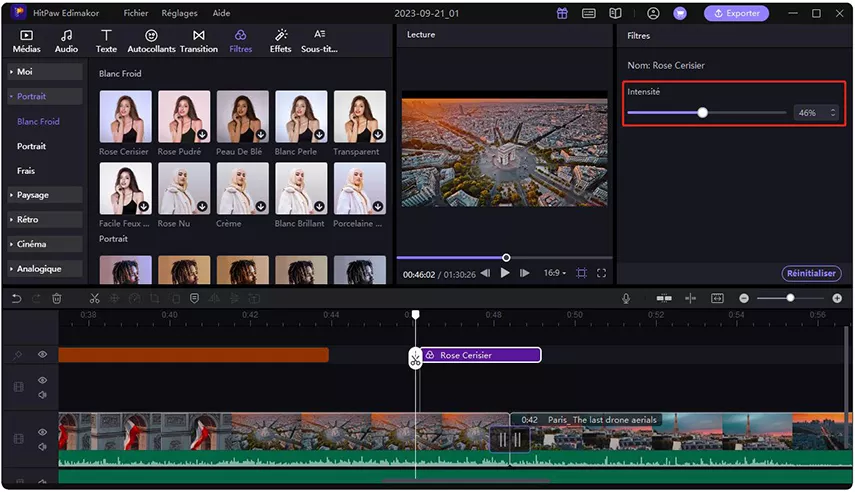Download the Porcelaine filter
Screen dimensions: 855x492
(x=378, y=206)
